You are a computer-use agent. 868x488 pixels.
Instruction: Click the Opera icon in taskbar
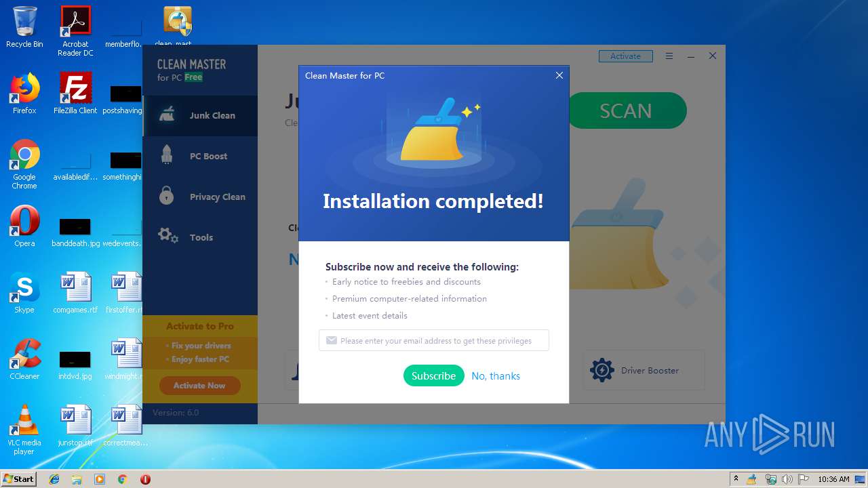pos(145,479)
